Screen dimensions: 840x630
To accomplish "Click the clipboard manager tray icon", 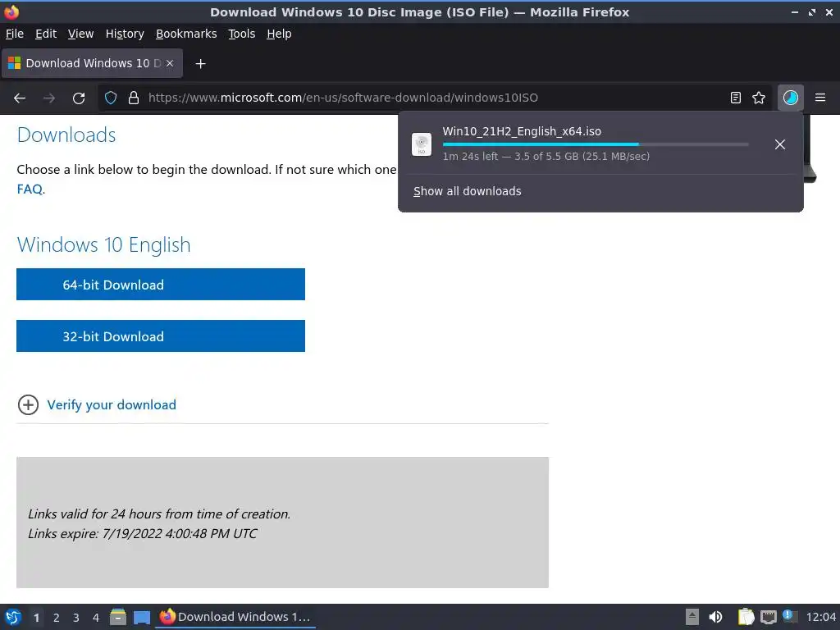I will pyautogui.click(x=745, y=617).
